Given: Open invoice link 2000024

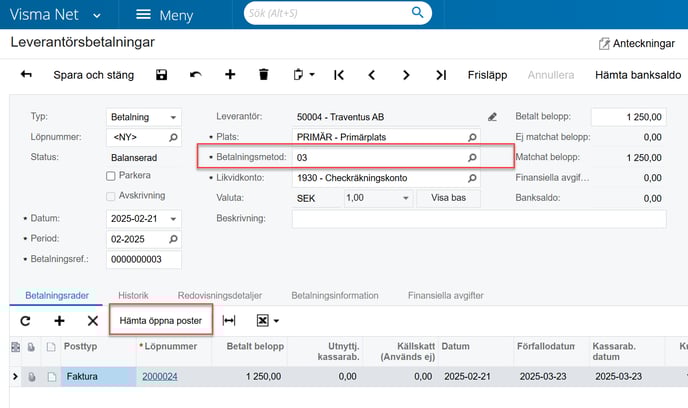Looking at the screenshot, I should (x=160, y=377).
